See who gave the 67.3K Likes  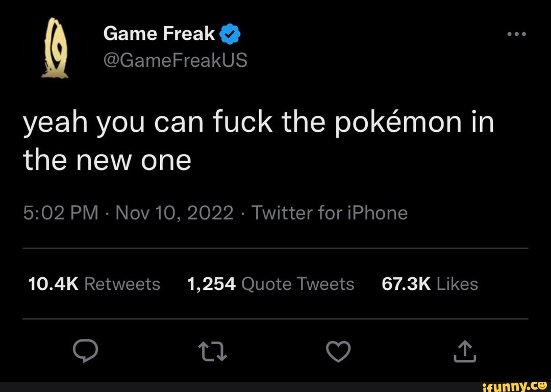pyautogui.click(x=430, y=284)
